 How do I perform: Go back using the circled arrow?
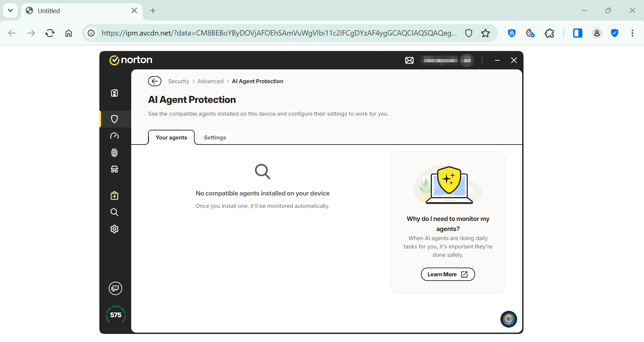[x=155, y=81]
